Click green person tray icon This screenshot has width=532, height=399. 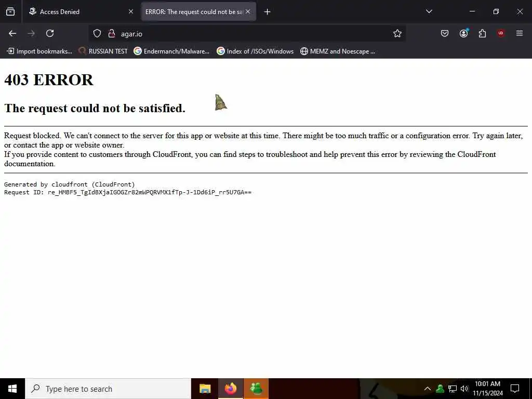(440, 389)
